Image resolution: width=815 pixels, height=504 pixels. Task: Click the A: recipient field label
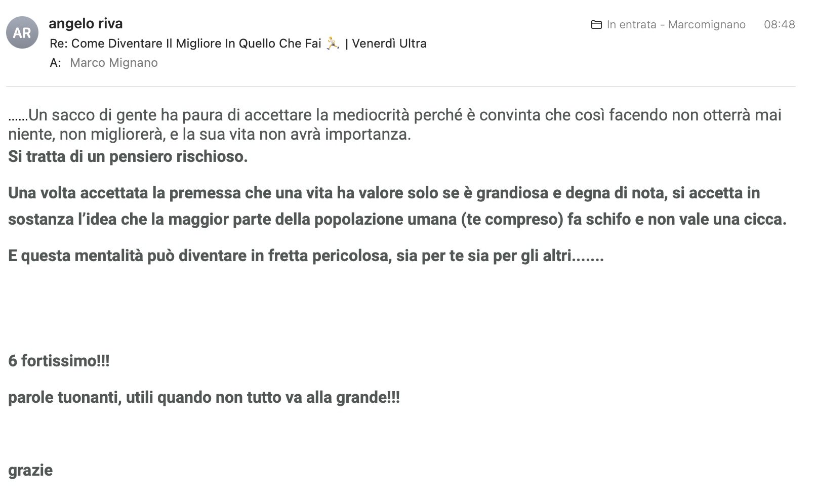[x=55, y=63]
